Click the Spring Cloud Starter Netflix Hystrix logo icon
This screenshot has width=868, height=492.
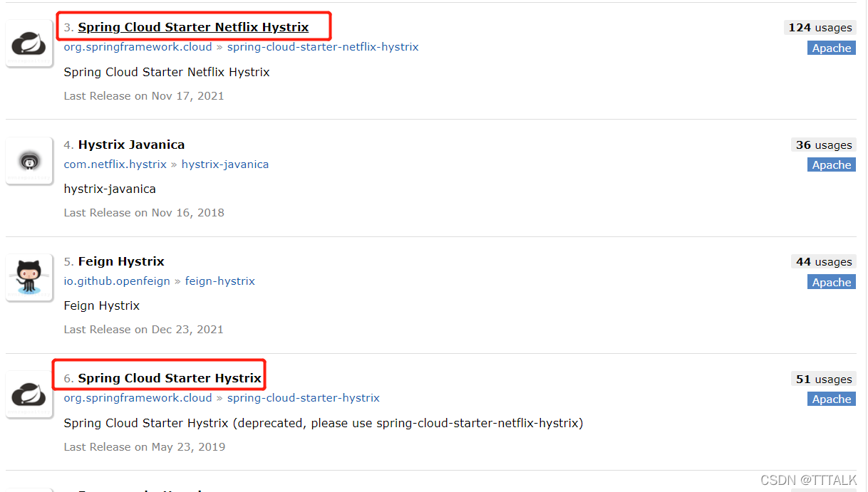pos(29,44)
